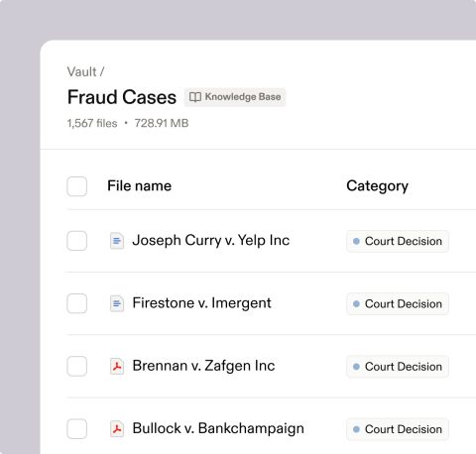Check the box for Joseph Curry v. Yelp Inc
This screenshot has height=454, width=476.
(77, 241)
